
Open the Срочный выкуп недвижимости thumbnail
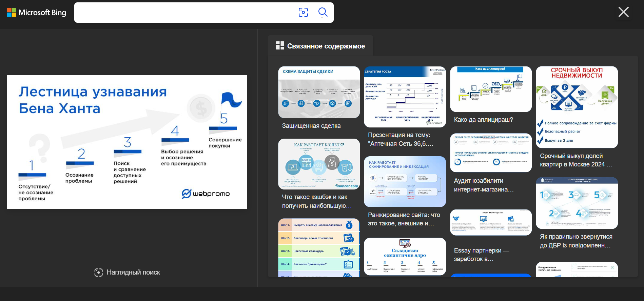[577, 107]
